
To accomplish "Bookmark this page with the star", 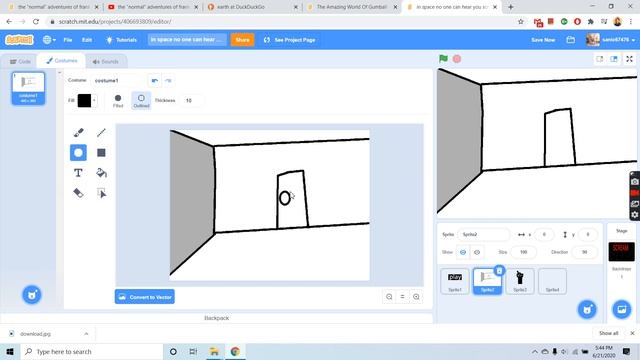I will click(520, 22).
